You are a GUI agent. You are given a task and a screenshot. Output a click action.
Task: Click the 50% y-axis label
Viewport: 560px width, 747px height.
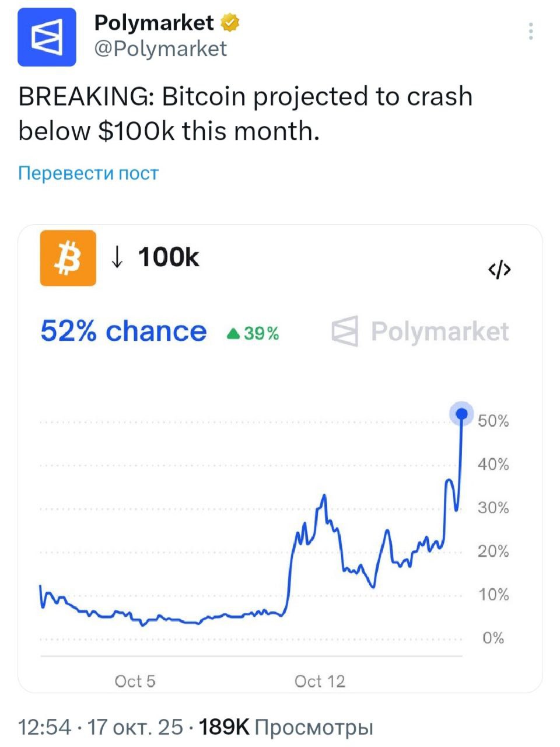click(x=493, y=421)
